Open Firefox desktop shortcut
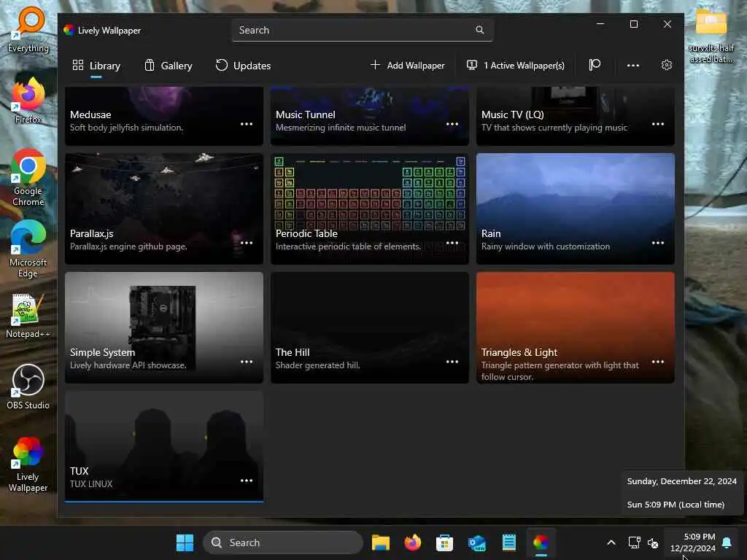This screenshot has width=747, height=560. click(x=28, y=101)
